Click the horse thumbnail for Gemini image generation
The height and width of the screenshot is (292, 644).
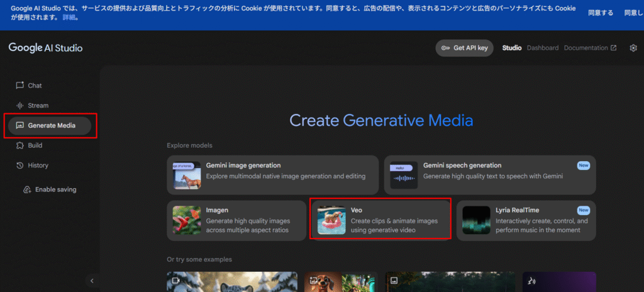(x=187, y=175)
